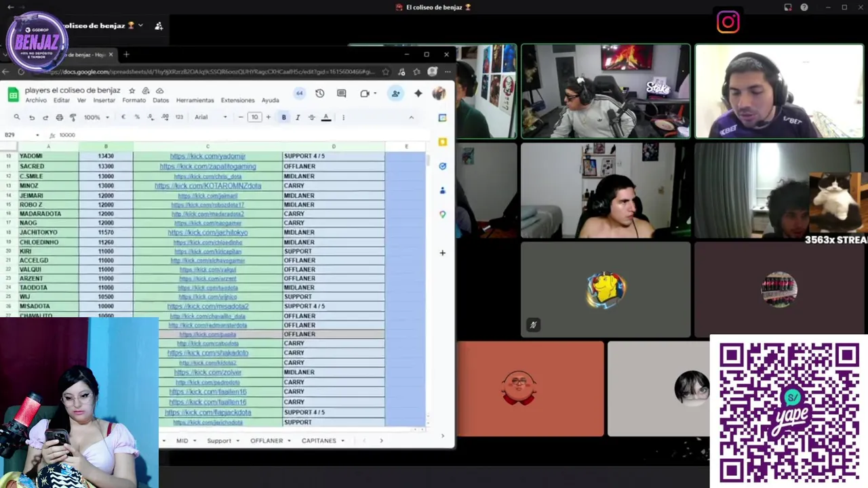
Task: Open the comments panel icon
Action: pos(341,94)
